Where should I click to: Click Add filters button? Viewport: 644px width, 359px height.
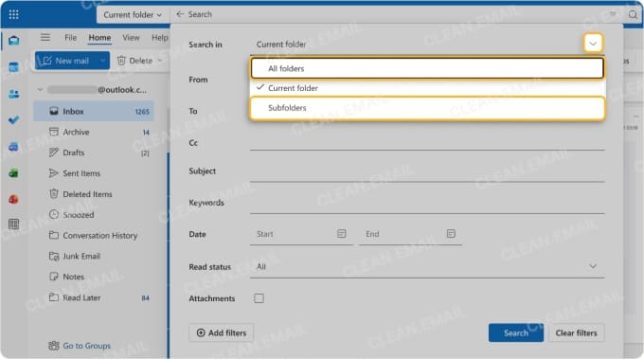tap(222, 332)
